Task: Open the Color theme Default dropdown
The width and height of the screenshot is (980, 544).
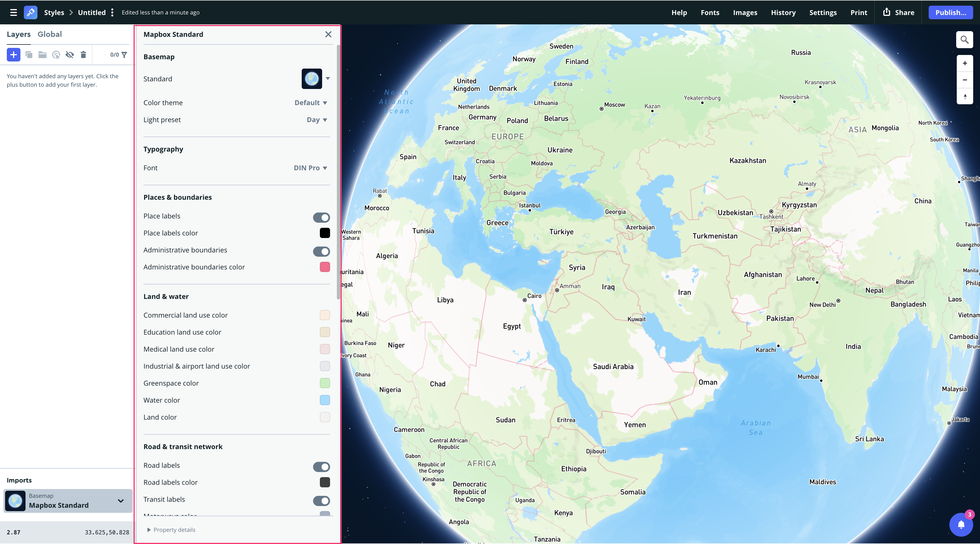Action: click(x=311, y=103)
